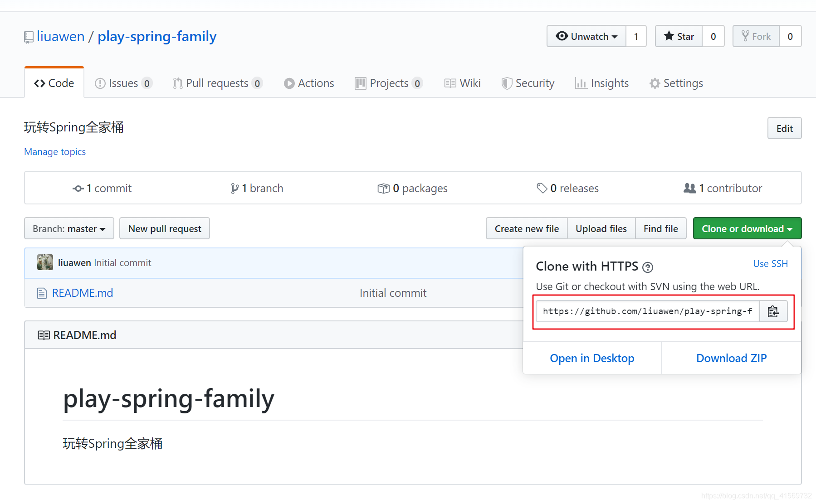This screenshot has height=504, width=816.
Task: Fork this repository
Action: click(756, 36)
